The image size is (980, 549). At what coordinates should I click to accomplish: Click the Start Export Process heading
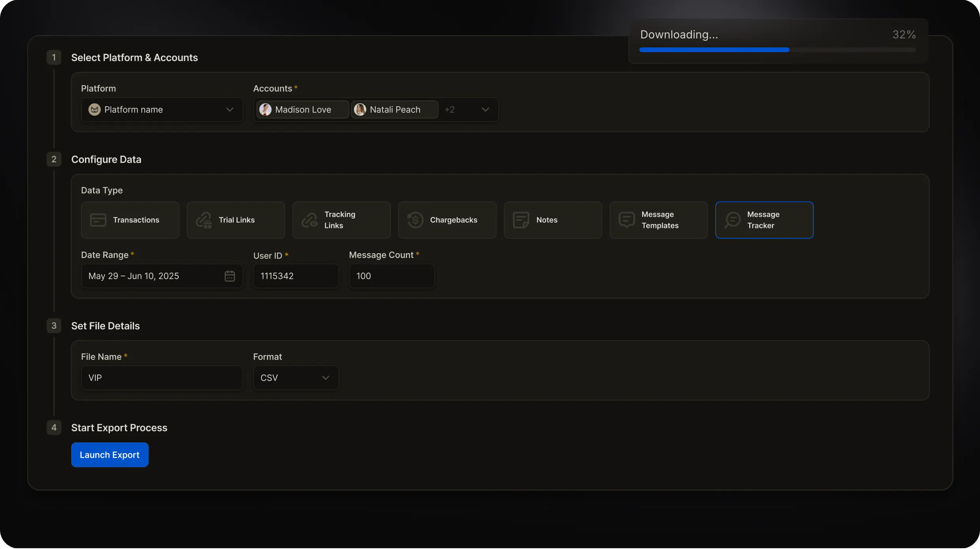click(119, 428)
